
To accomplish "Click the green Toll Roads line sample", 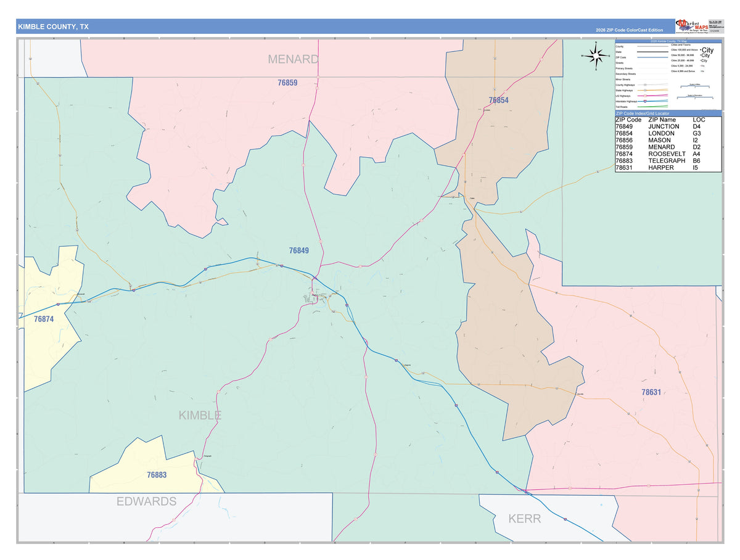I will click(x=652, y=107).
